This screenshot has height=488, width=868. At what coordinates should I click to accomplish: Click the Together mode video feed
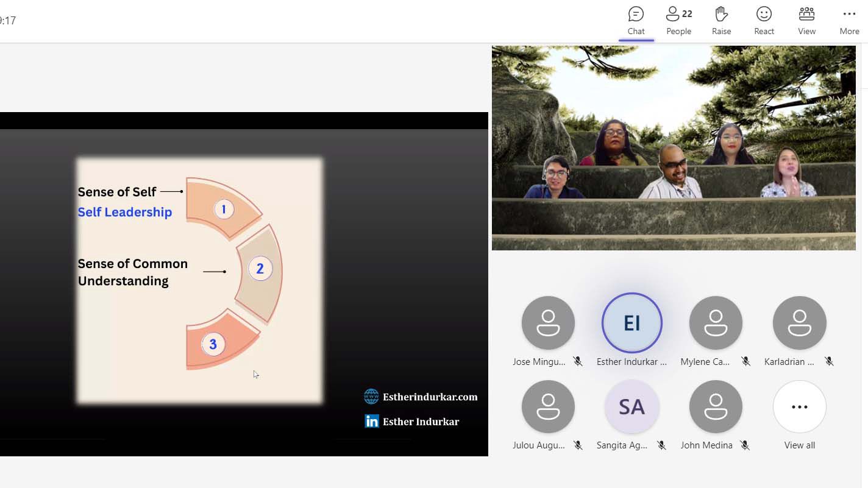tap(674, 148)
